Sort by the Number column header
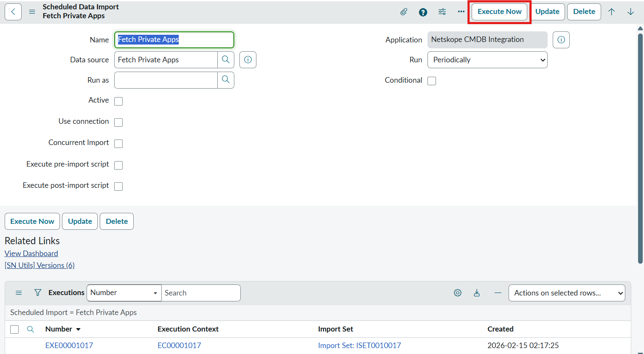644x354 pixels. (59, 329)
